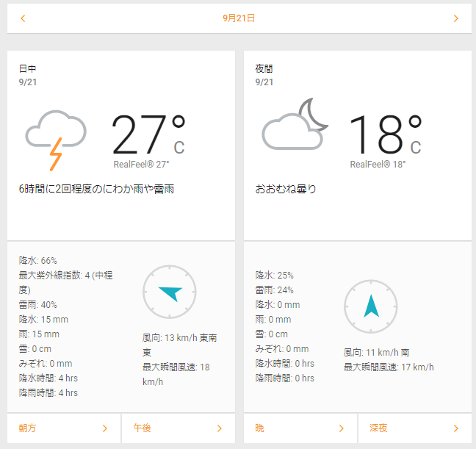Viewport: 476px width, 449px height.
Task: Select the 日中 daytime card title
Action: [x=28, y=68]
